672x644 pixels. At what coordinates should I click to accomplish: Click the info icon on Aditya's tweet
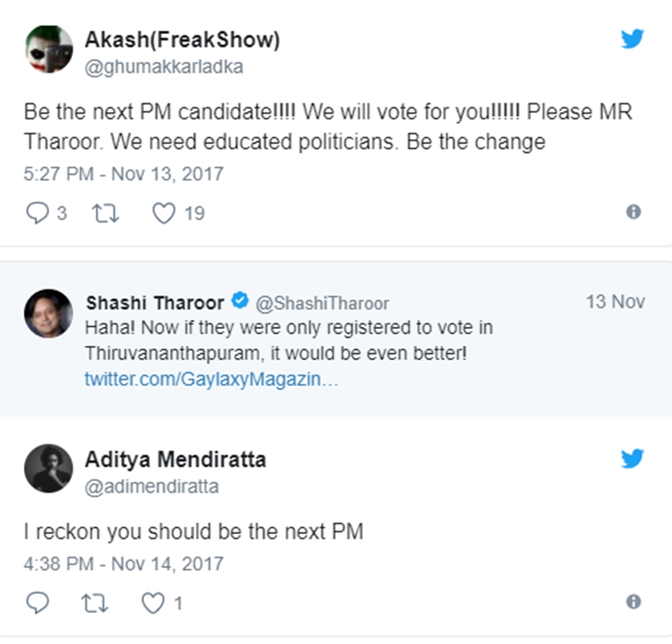coord(632,602)
